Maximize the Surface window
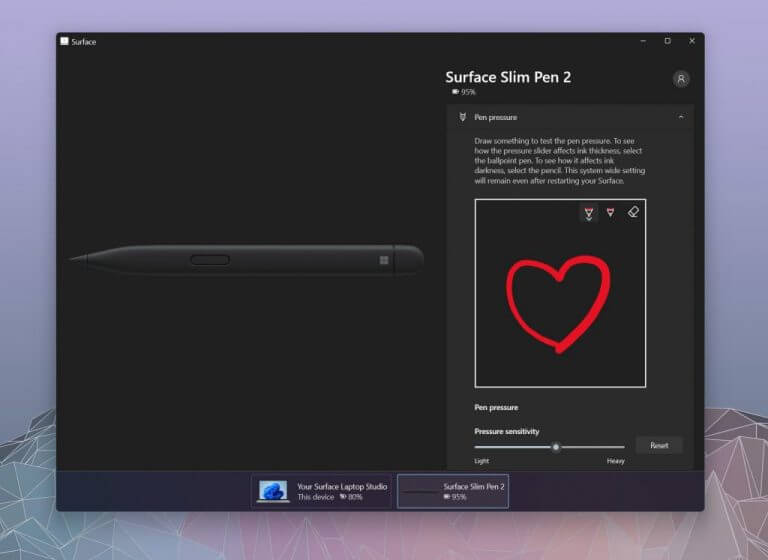Screen dimensions: 768x560 (x=667, y=41)
